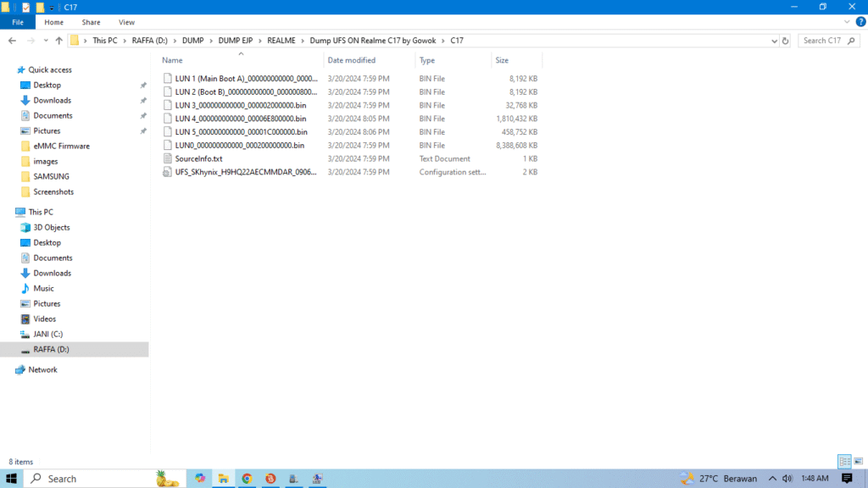
Task: Switch to Large icons view layout
Action: pos(858,461)
